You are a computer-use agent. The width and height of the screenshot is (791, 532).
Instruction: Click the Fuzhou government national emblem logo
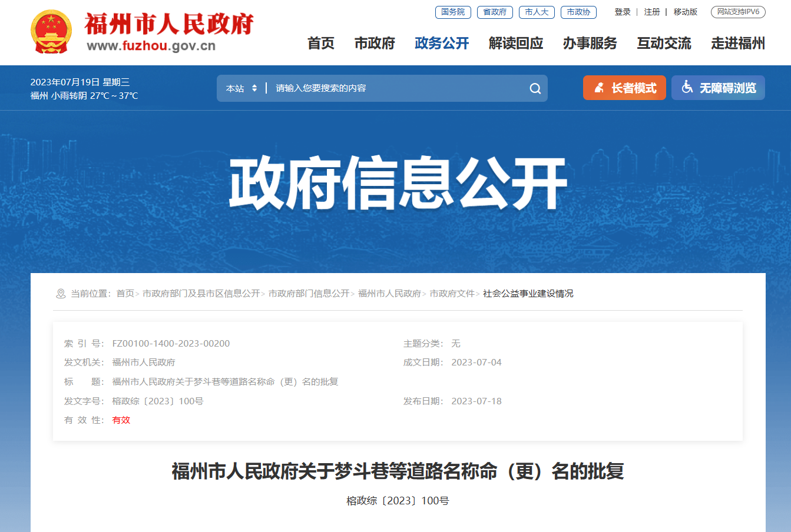tap(51, 32)
